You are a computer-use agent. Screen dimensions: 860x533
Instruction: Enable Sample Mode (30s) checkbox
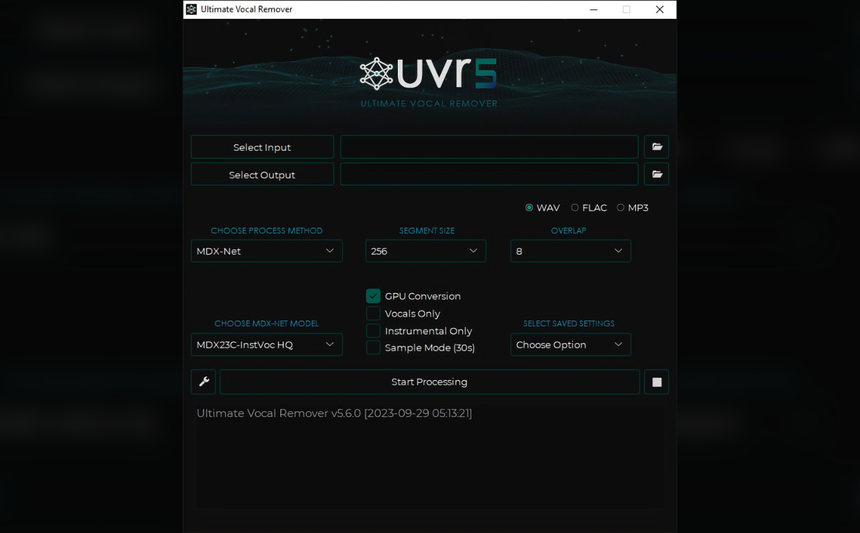373,348
